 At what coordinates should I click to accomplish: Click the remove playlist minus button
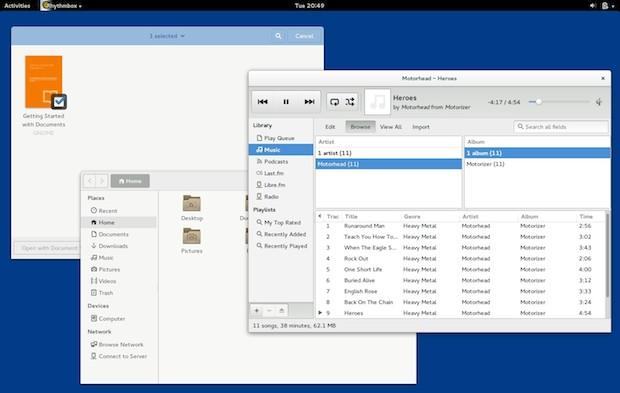(269, 311)
